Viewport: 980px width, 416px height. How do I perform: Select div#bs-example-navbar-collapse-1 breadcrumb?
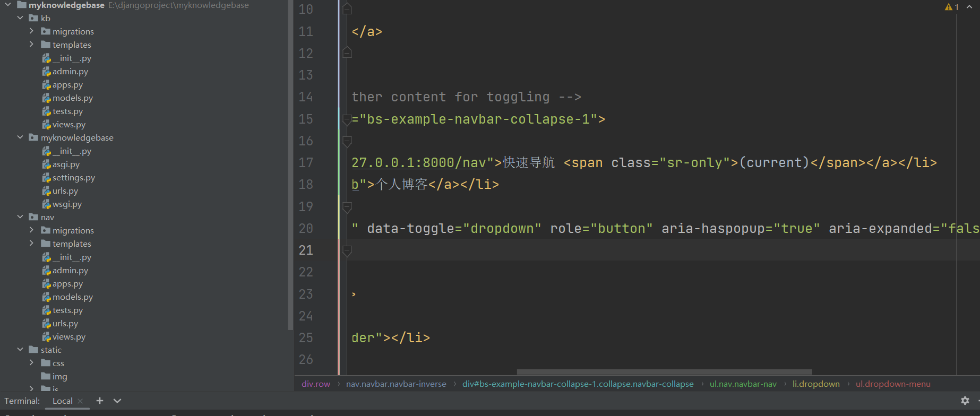tap(578, 384)
